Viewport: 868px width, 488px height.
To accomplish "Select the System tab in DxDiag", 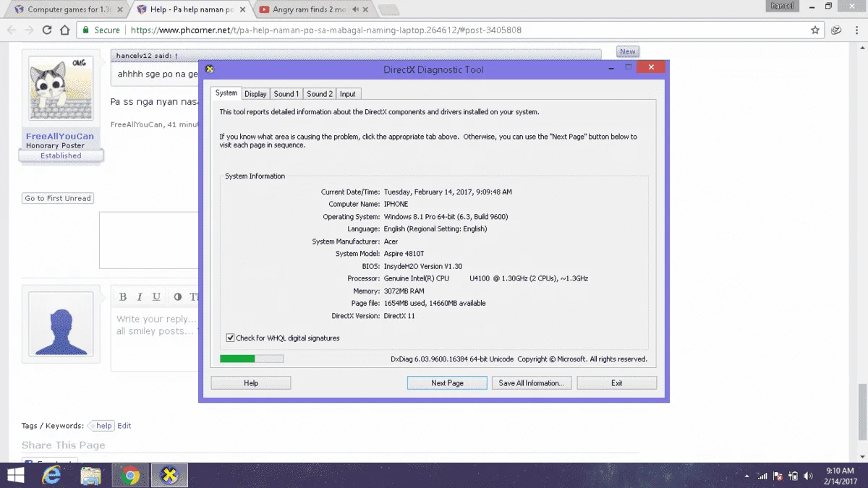I will [x=226, y=93].
